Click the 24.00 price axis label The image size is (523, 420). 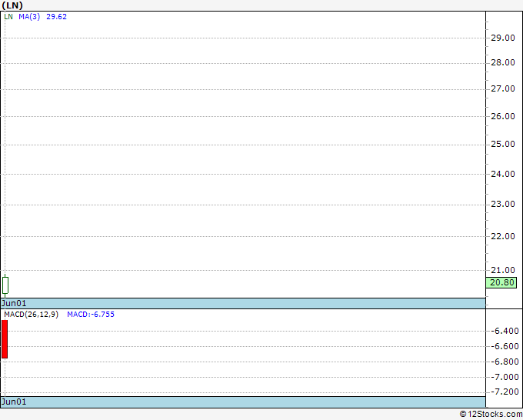[x=503, y=174]
